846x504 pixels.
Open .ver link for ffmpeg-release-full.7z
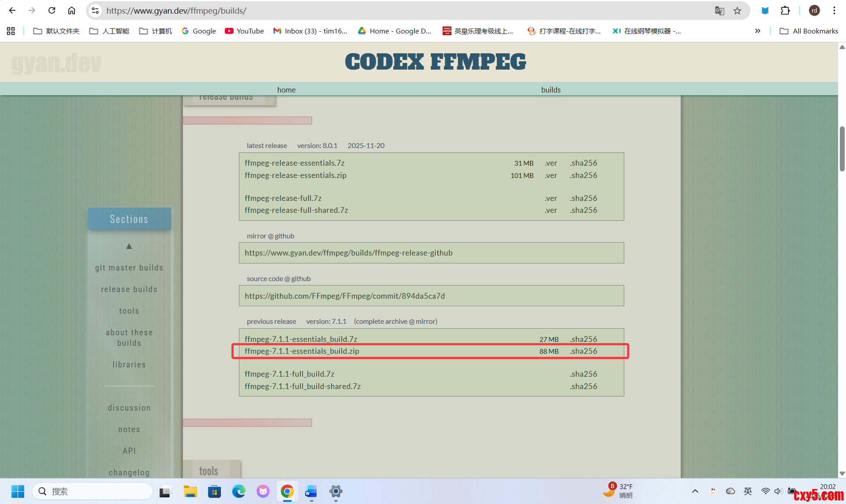tap(551, 198)
